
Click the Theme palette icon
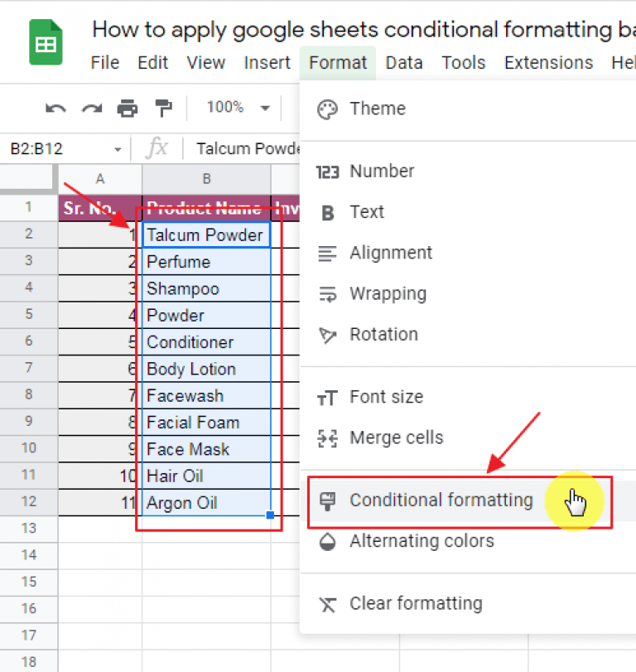[327, 109]
